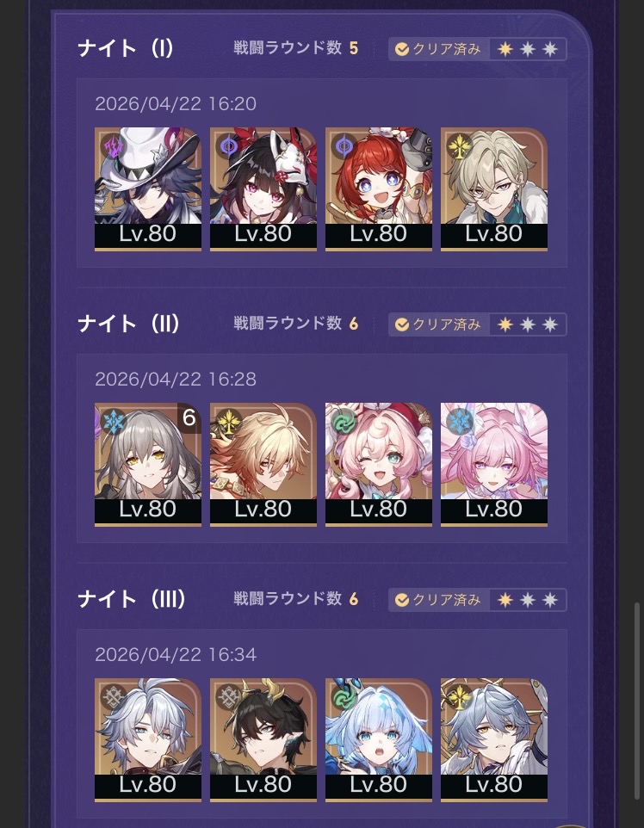
Task: Click the green wind icon on pink-haired character
Action: (344, 422)
